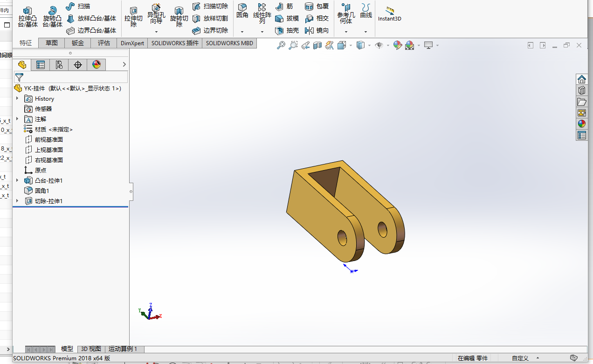593x364 pixels.
Task: Select the Linear Pattern (线性阵列) tool
Action: [262, 13]
